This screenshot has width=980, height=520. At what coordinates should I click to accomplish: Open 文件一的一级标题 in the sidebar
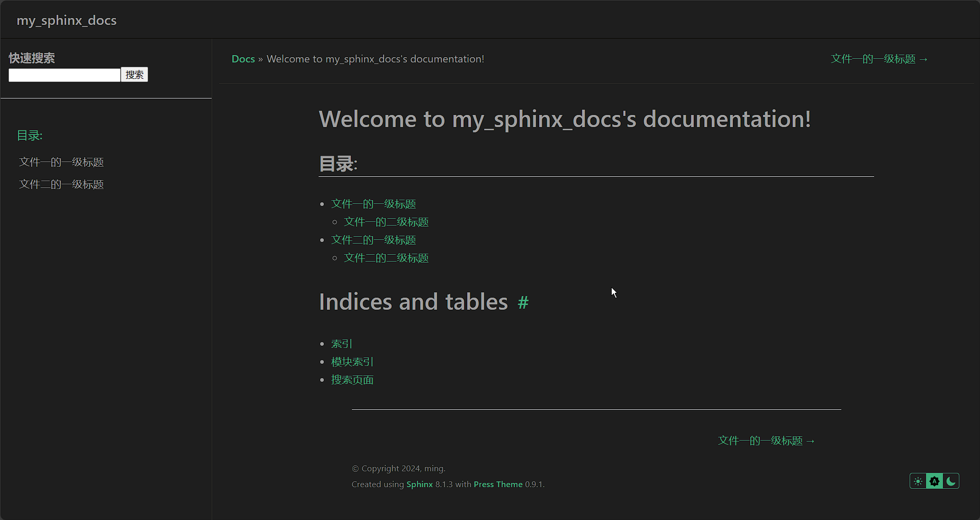click(61, 162)
